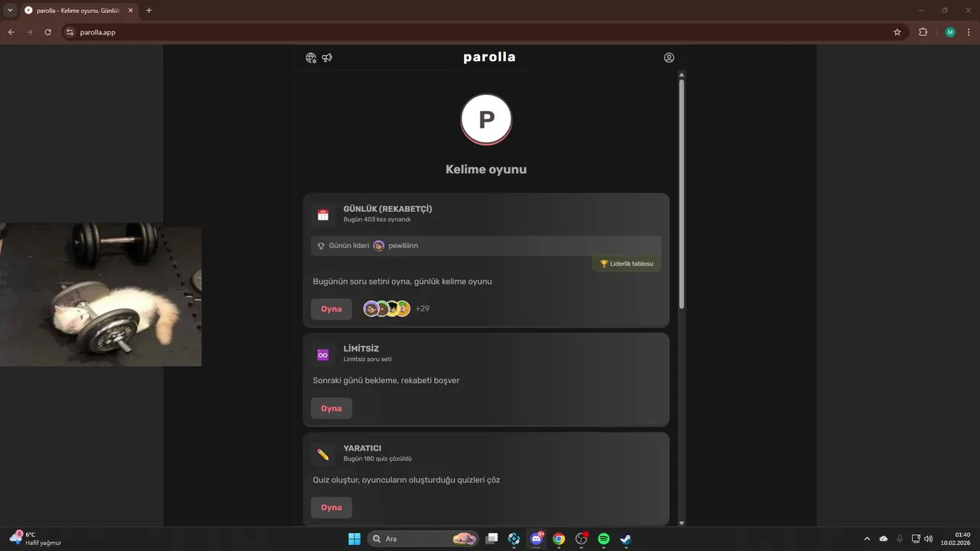The width and height of the screenshot is (980, 551).
Task: Play the Günlük daily game with Oyna
Action: coord(332,309)
